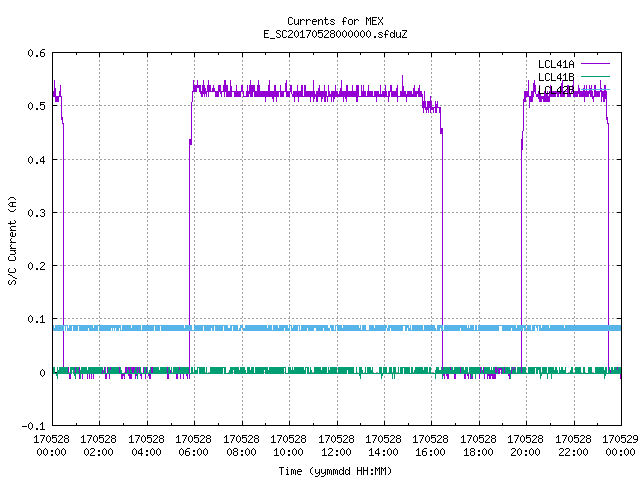This screenshot has width=640, height=480.
Task: Click the LCL41A step-down dip near 16:00
Action: 431,107
